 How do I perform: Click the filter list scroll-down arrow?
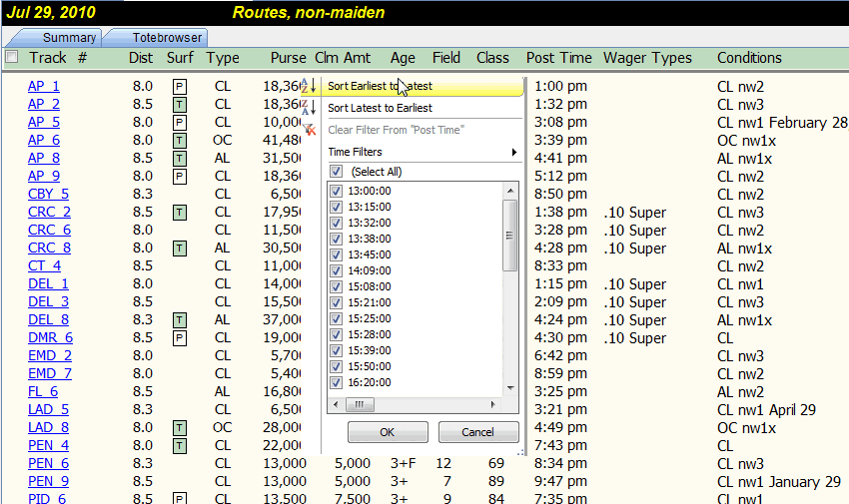click(510, 388)
